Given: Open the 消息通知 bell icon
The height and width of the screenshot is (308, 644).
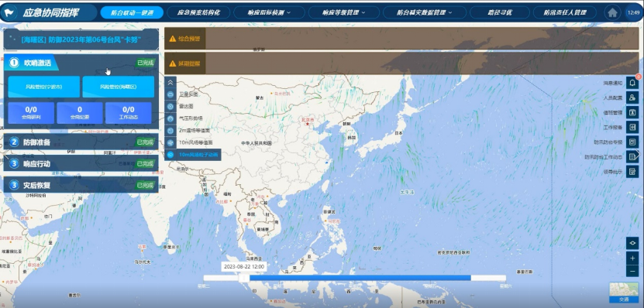Looking at the screenshot, I should [x=632, y=83].
